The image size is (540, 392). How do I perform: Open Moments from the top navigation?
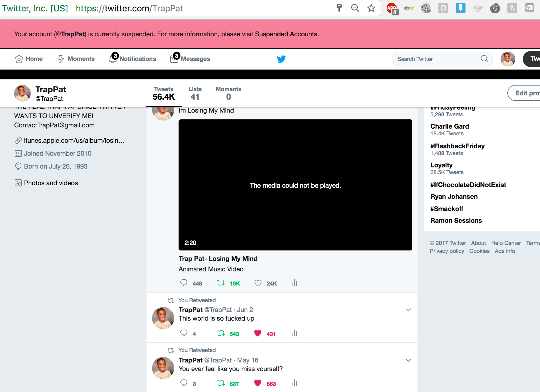(76, 59)
